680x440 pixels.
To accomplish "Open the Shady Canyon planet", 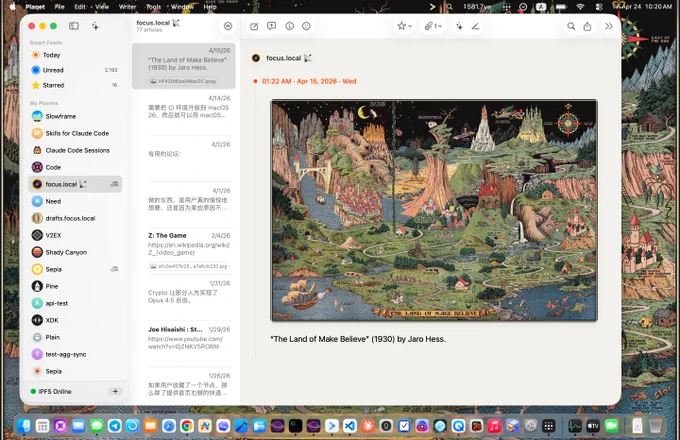I will 75,252.
